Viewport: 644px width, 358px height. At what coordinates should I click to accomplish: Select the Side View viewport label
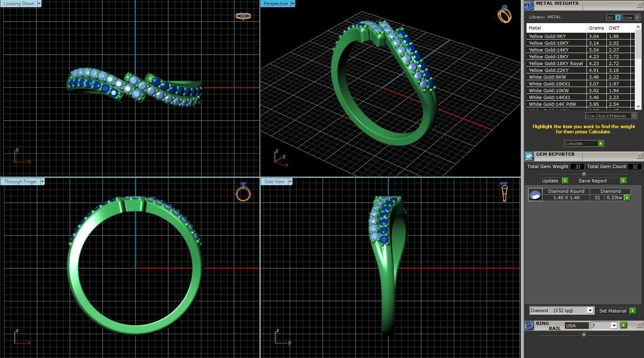click(x=274, y=182)
